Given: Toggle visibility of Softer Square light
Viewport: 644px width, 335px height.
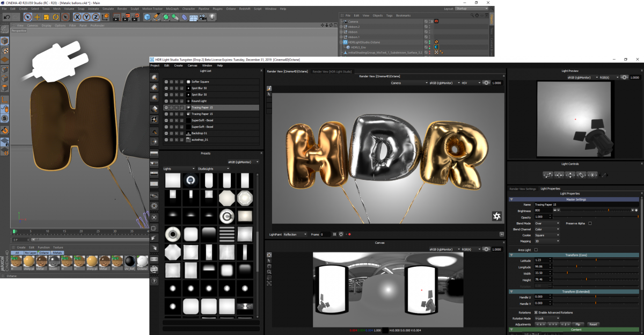Looking at the screenshot, I should [166, 82].
